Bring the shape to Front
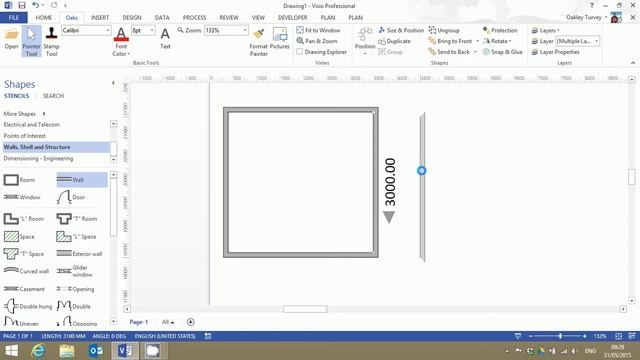Screen dimensions: 640x360 pos(450,41)
